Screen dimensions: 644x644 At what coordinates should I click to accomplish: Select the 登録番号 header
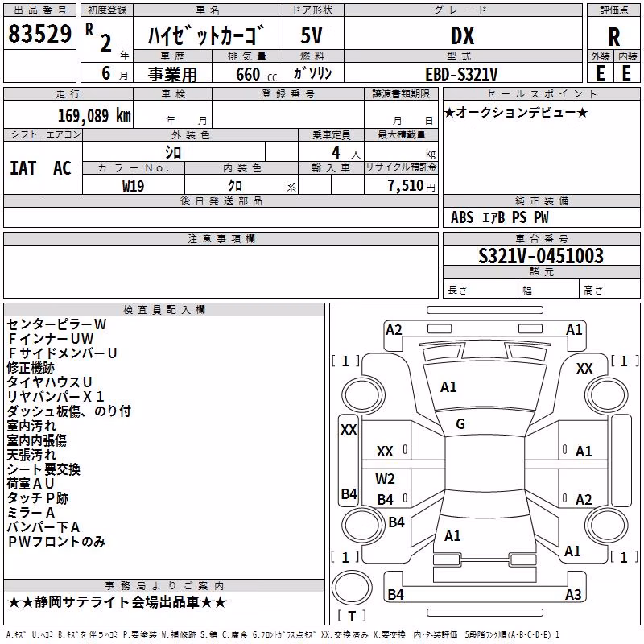[288, 93]
